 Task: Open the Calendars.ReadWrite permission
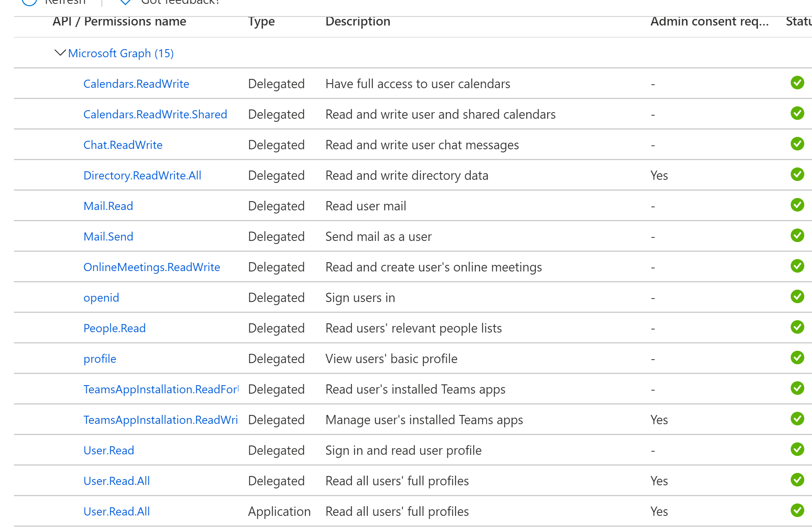tap(136, 84)
